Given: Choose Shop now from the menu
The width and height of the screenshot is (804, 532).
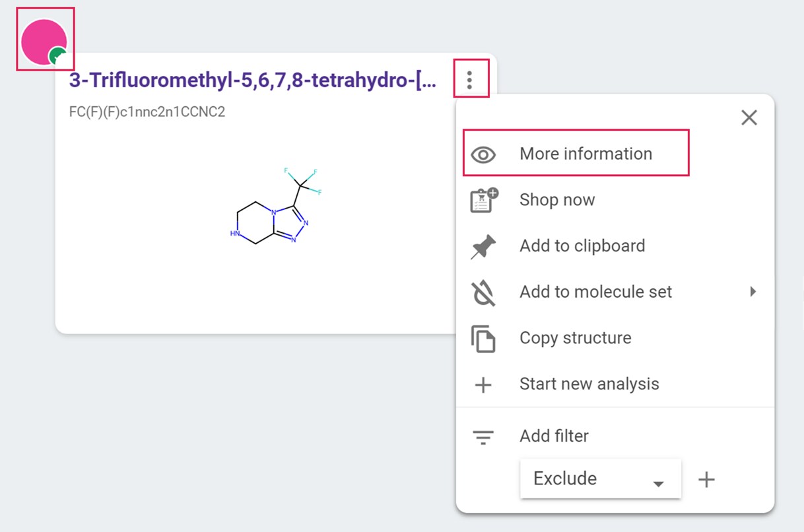Looking at the screenshot, I should pyautogui.click(x=557, y=200).
